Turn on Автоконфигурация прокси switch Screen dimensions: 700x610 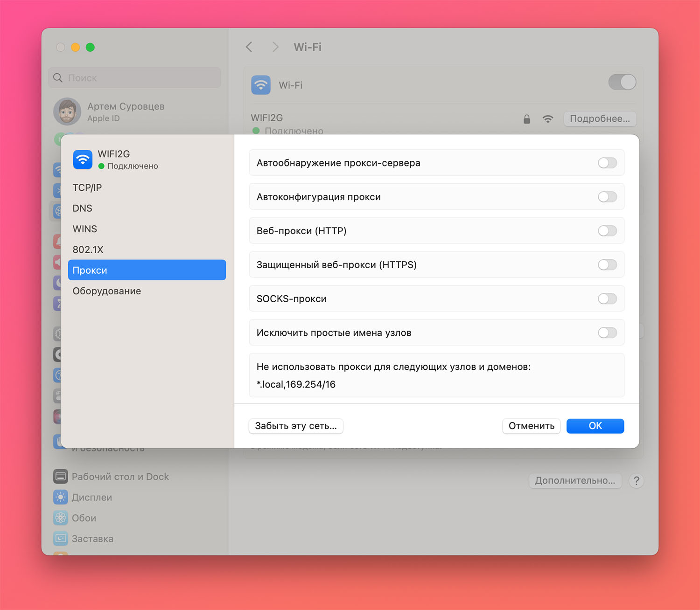(x=608, y=197)
